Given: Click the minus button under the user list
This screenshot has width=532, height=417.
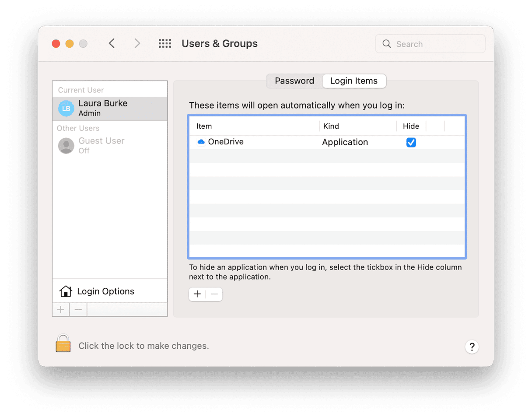Looking at the screenshot, I should click(x=78, y=309).
